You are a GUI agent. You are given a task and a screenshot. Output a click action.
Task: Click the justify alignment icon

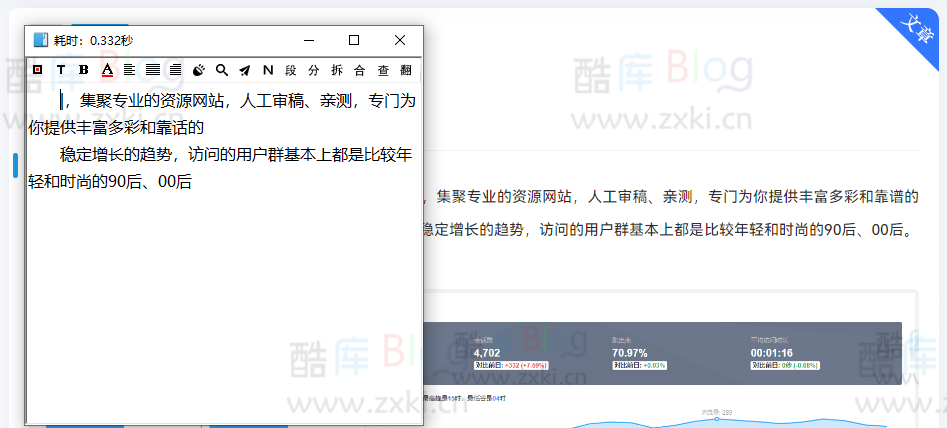(x=153, y=70)
